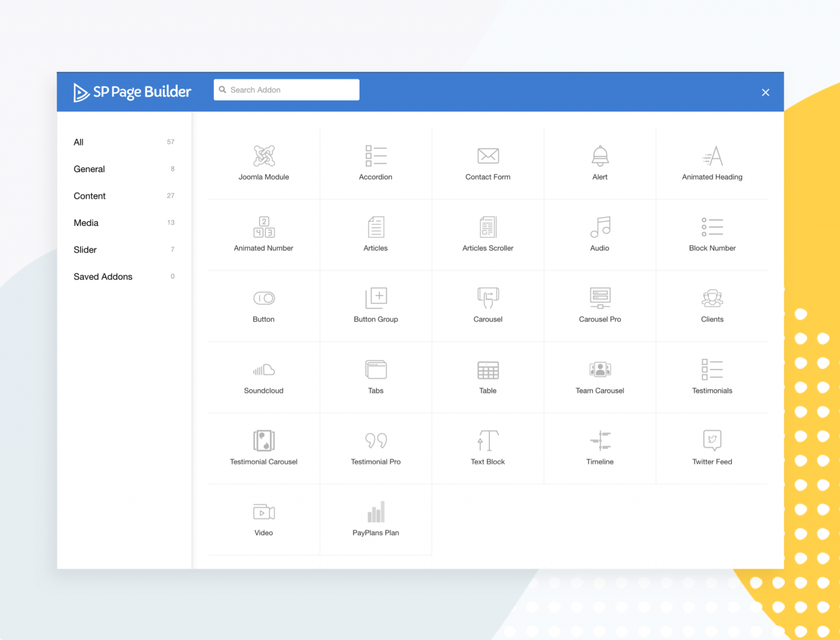
Task: Insert the Articles addon icon
Action: pyautogui.click(x=376, y=227)
